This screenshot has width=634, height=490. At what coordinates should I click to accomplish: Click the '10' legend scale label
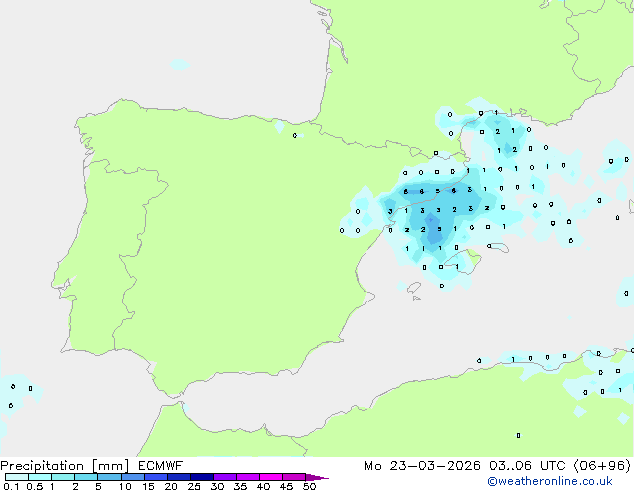[125, 486]
